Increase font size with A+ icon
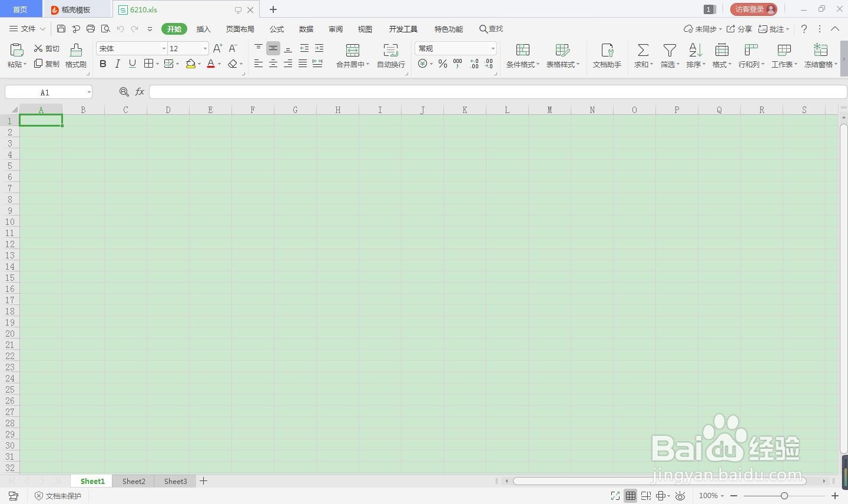848x504 pixels. click(x=217, y=48)
